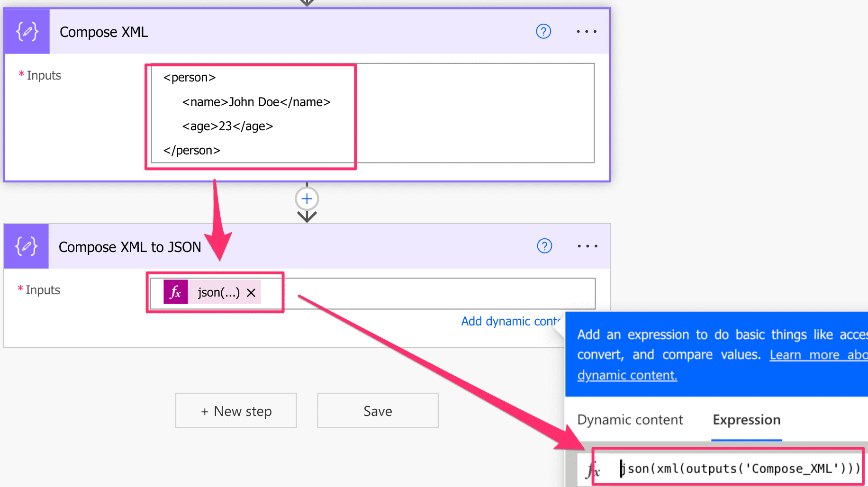Open help for Compose XML to JSON
Viewport: 868px width, 487px height.
(544, 246)
